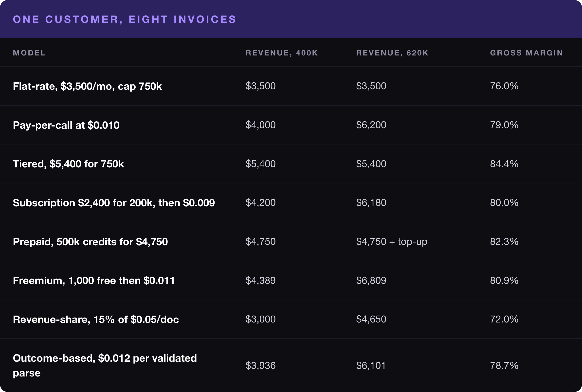Click Flat-rate 400k revenue $3,500
Viewport: 582px width, 392px height.
coord(260,86)
